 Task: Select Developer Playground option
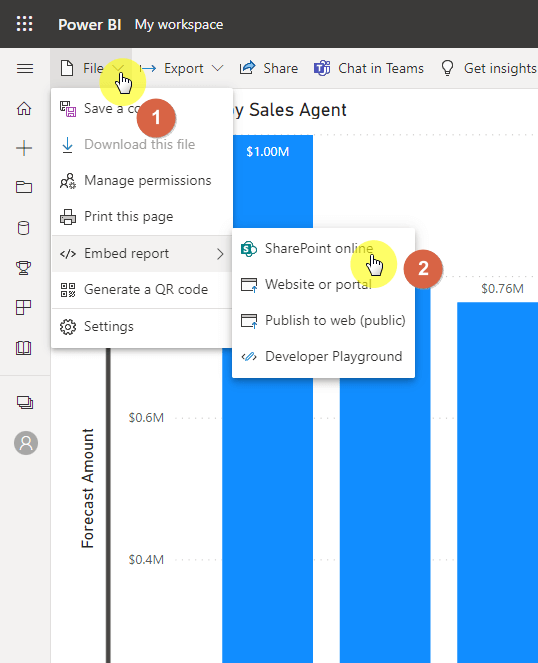coord(324,356)
